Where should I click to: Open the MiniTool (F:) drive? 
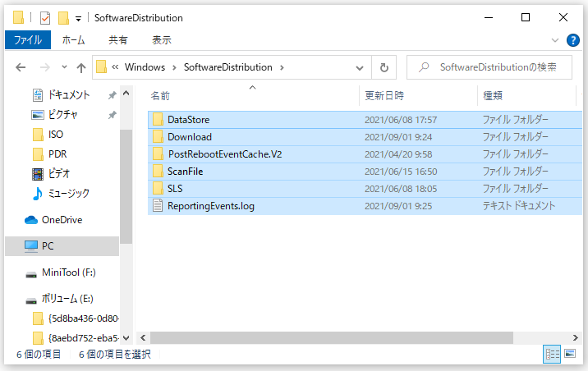(69, 273)
